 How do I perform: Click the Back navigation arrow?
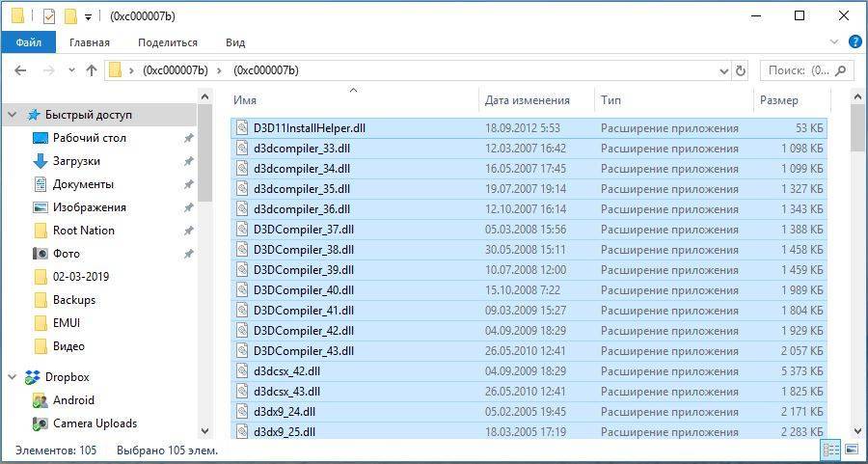(x=20, y=70)
